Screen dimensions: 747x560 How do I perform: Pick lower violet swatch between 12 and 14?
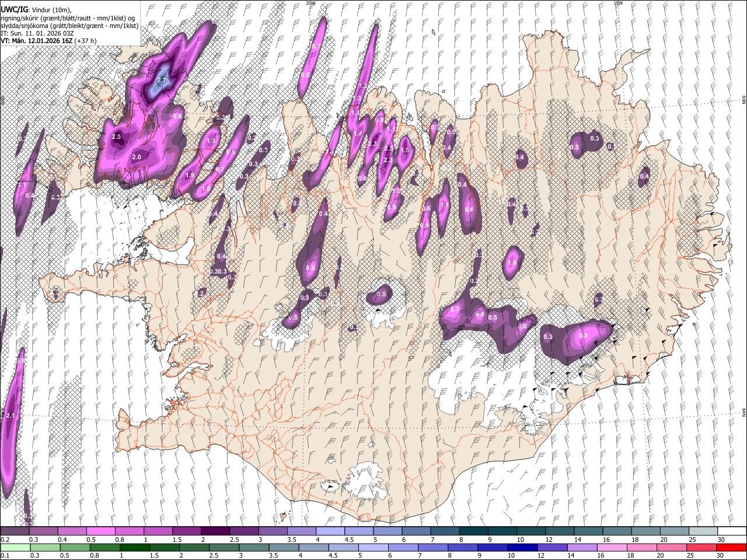coord(552,547)
